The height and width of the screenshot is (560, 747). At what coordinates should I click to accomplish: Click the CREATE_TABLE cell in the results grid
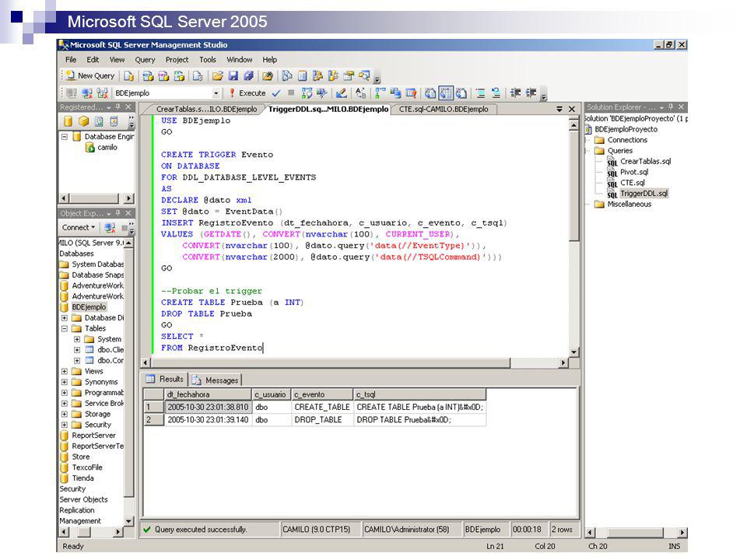coord(322,407)
